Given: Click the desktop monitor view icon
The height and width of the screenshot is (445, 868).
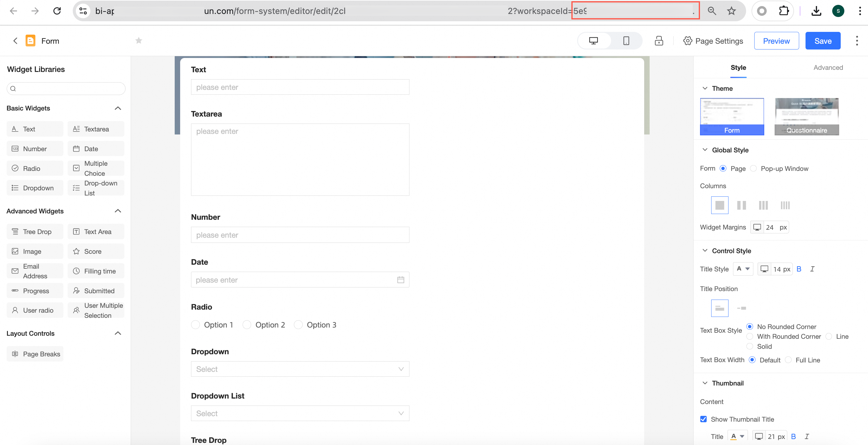Looking at the screenshot, I should (593, 41).
